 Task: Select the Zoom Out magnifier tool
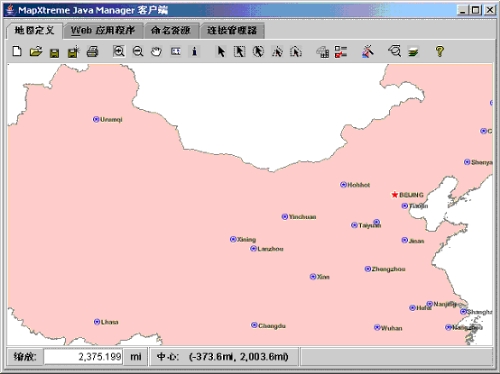[138, 51]
